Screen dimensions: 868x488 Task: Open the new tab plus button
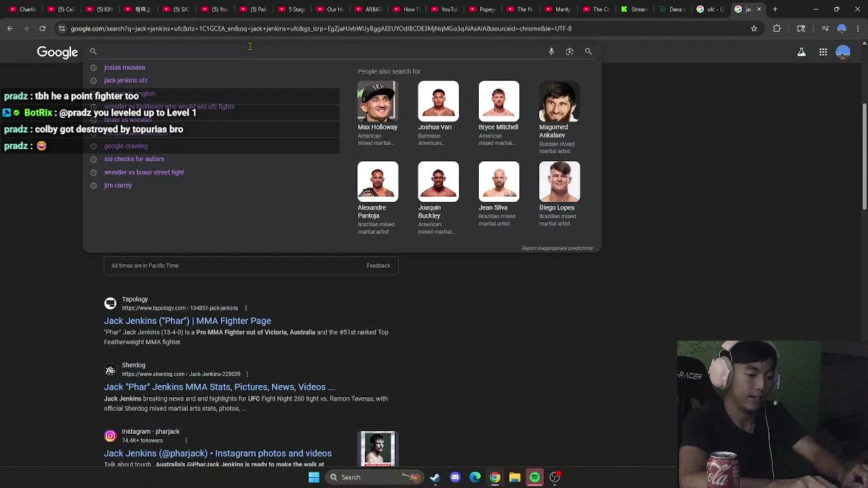pos(775,9)
